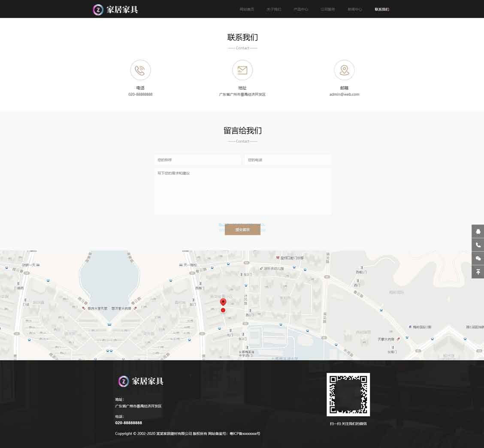
Task: Focus the 您的称呼 name input field
Action: click(x=197, y=160)
